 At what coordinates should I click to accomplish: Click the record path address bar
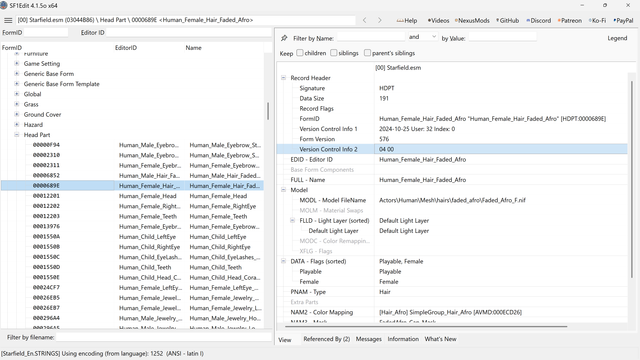point(186,20)
